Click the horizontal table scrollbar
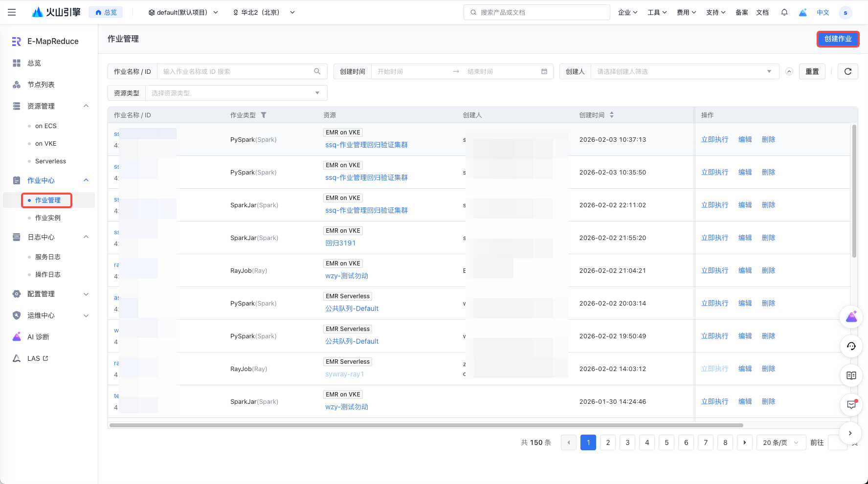The width and height of the screenshot is (868, 484). tap(425, 425)
